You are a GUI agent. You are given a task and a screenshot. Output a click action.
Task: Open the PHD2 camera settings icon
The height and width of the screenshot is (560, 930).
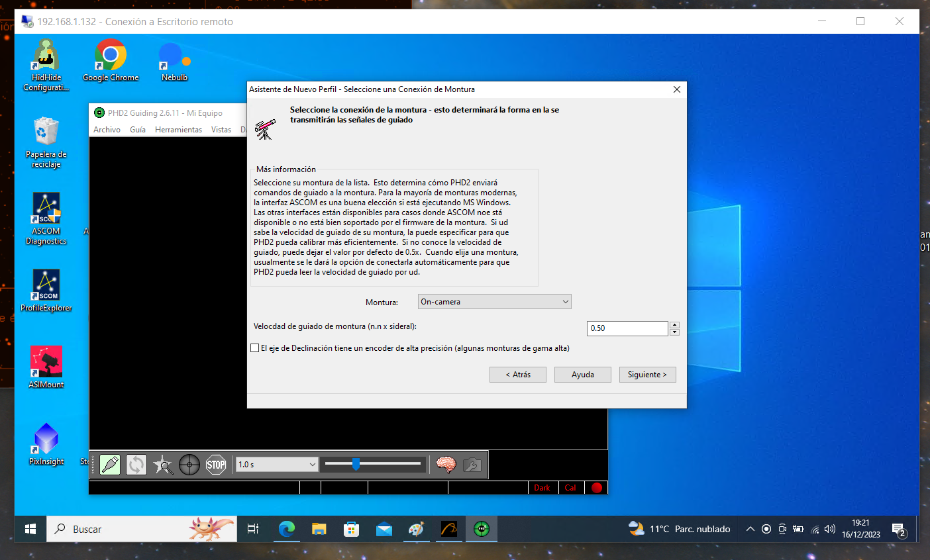click(472, 465)
